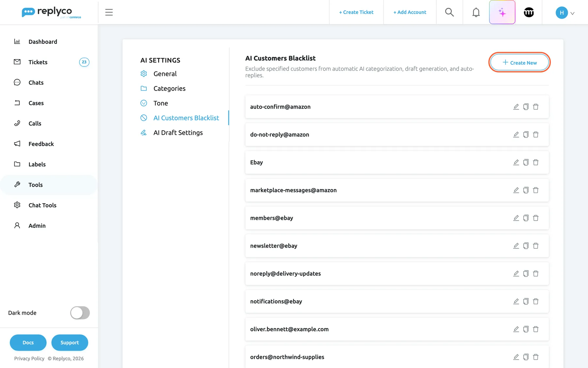
Task: Open the search magnifier in header
Action: click(x=449, y=12)
